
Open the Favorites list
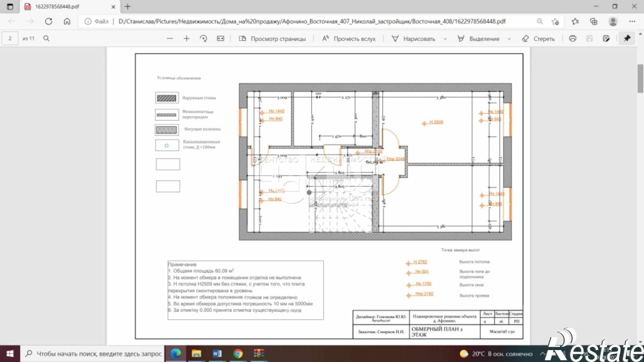(x=575, y=21)
